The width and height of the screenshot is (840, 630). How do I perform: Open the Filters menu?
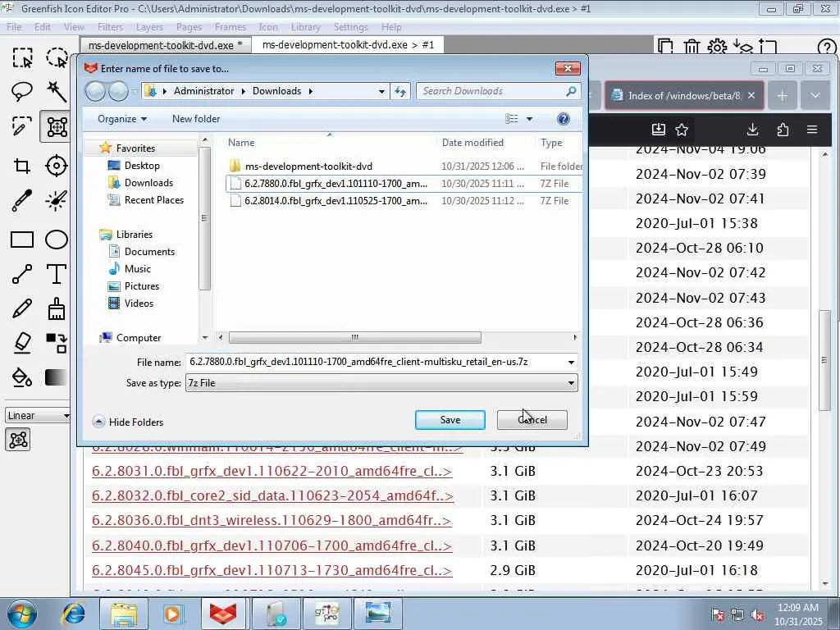111,27
